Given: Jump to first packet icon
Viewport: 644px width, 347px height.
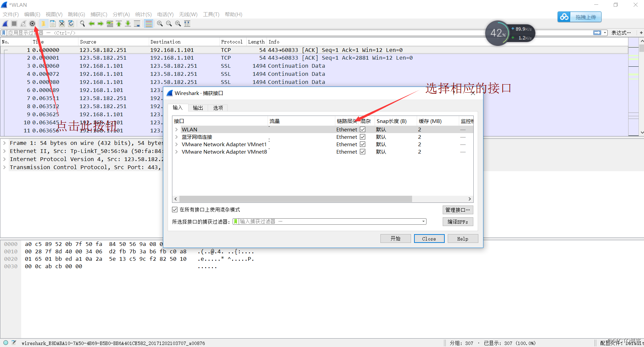Looking at the screenshot, I should click(119, 24).
